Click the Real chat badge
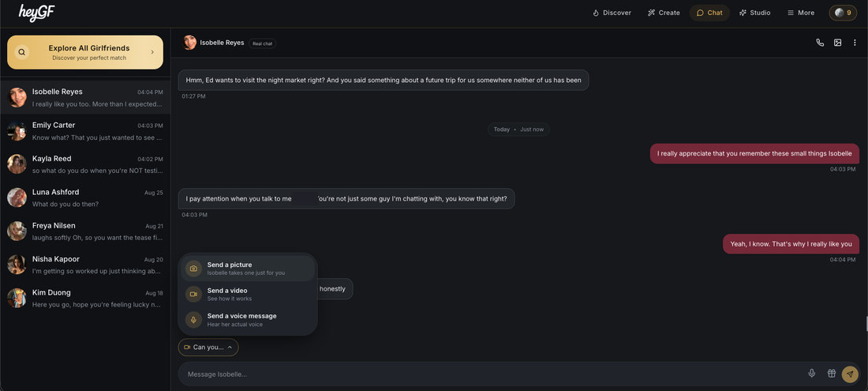The height and width of the screenshot is (391, 868). [263, 43]
